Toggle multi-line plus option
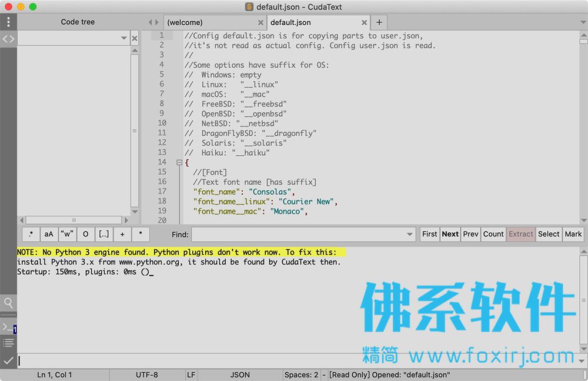 tap(122, 234)
